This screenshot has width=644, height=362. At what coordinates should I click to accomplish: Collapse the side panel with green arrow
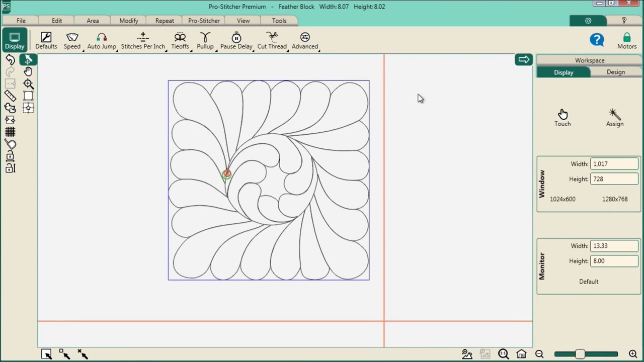pos(523,60)
